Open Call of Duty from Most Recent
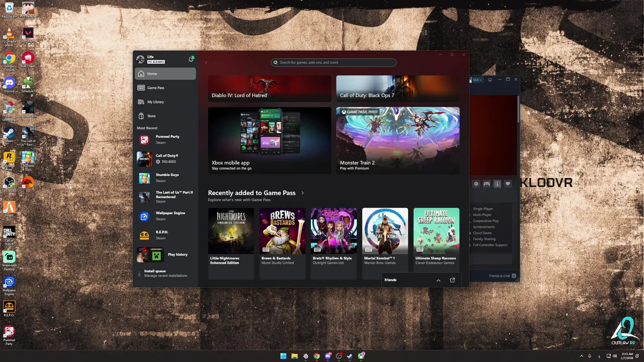The height and width of the screenshot is (362, 644). 165,159
